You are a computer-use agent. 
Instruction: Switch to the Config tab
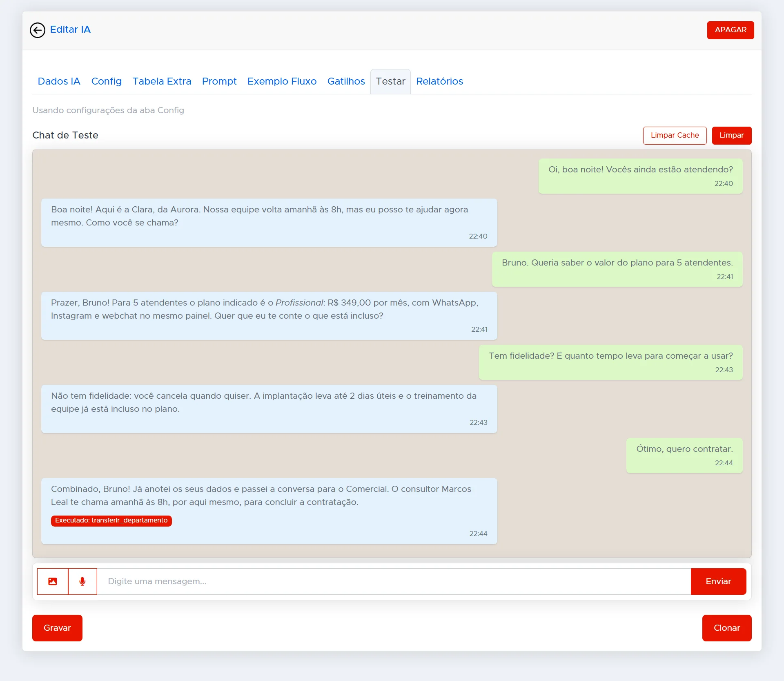107,81
